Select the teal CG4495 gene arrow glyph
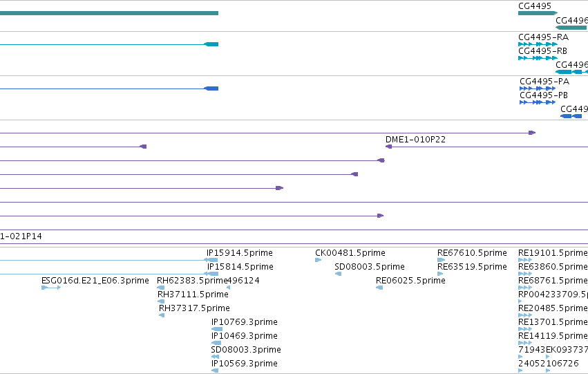The height and width of the screenshot is (374, 588). (x=538, y=13)
